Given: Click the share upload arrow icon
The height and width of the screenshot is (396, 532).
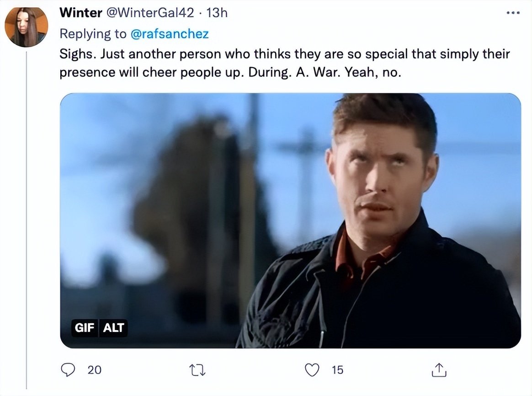Looking at the screenshot, I should coord(439,370).
